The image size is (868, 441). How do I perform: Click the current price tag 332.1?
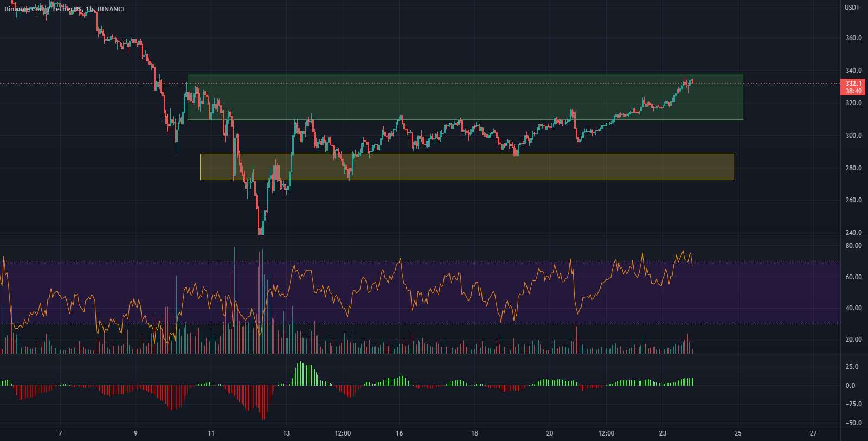pyautogui.click(x=853, y=84)
